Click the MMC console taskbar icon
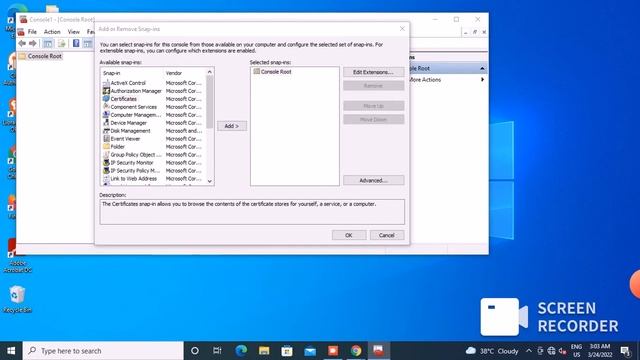The image size is (640, 360). [378, 351]
